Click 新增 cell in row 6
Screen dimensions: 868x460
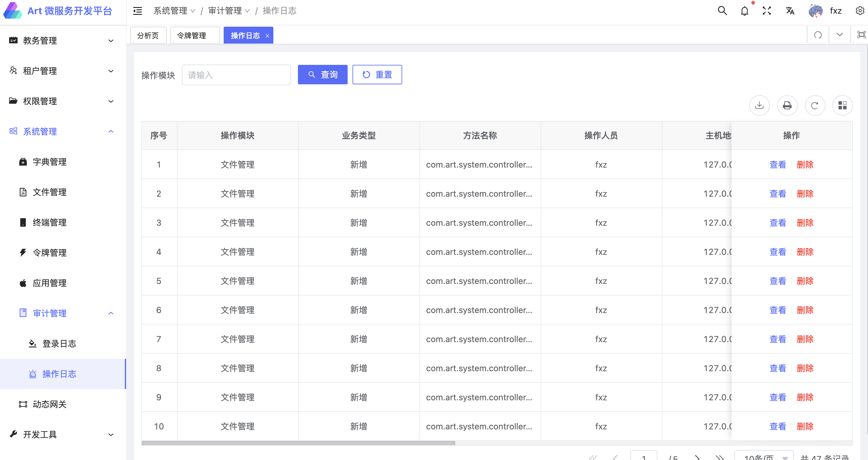[x=359, y=310]
